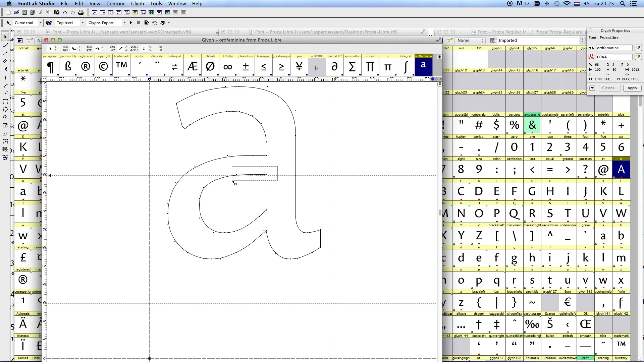The height and width of the screenshot is (362, 644).
Task: Expand Glyph Properties panel with arrow
Action: coord(592,88)
